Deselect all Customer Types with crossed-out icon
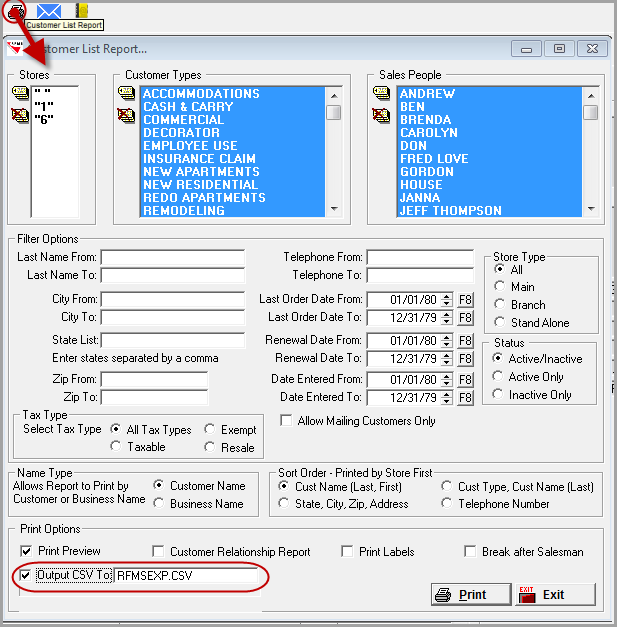The image size is (617, 627). (x=126, y=115)
